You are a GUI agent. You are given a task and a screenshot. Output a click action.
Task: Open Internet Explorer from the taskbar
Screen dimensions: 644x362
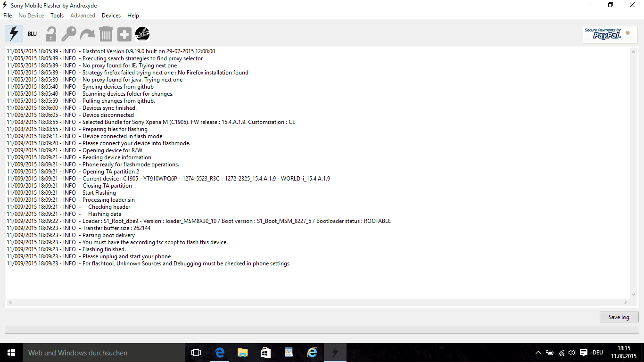[312, 353]
